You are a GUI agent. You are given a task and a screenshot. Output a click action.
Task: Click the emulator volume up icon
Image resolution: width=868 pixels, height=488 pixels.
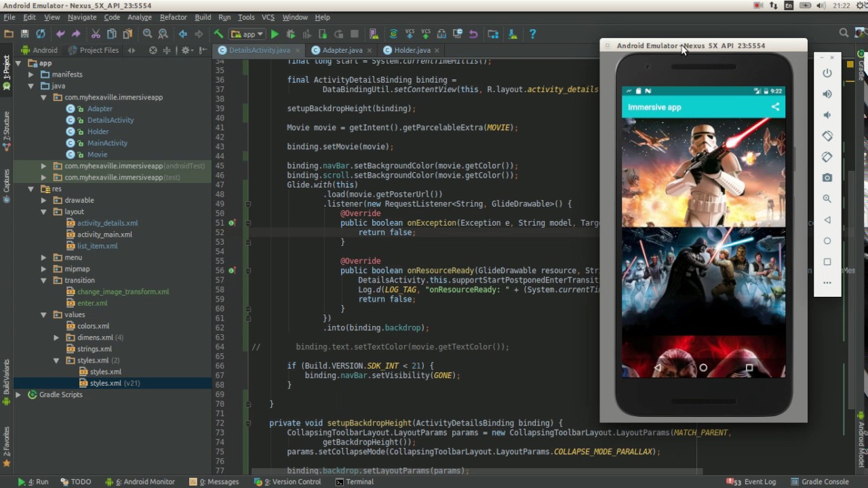(x=827, y=94)
